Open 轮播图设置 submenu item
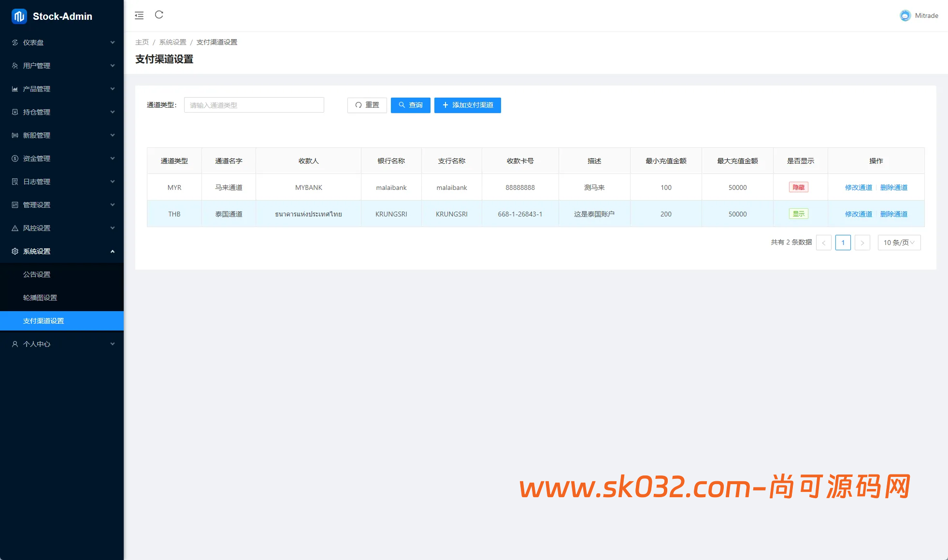This screenshot has height=560, width=948. (40, 298)
